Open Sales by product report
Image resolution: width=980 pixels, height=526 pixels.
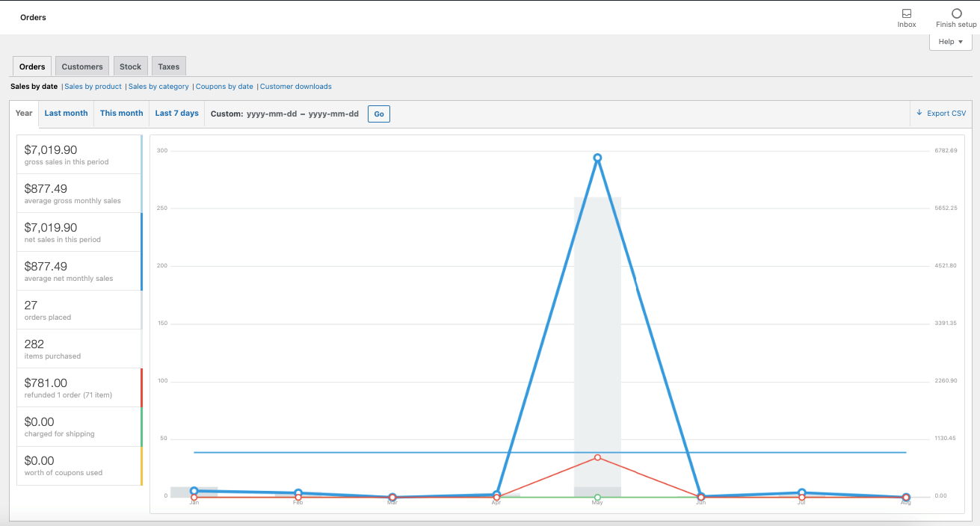93,87
